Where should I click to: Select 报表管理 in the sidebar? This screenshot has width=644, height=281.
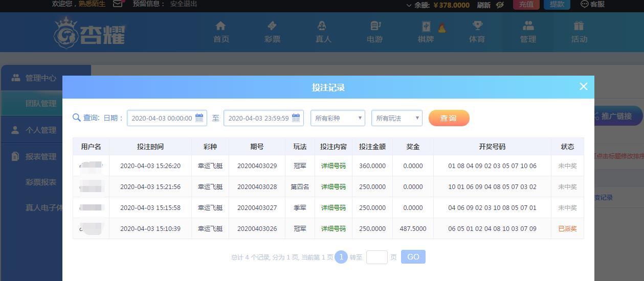click(41, 157)
